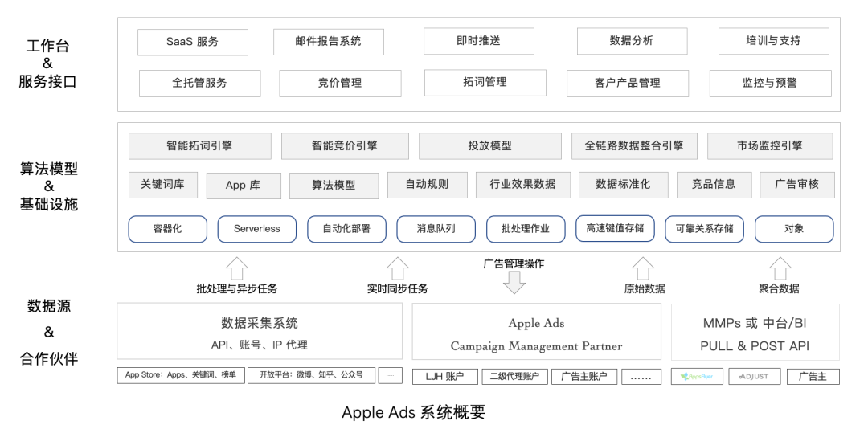Select the rounded 自动化部署 box
This screenshot has width=868, height=433.
click(x=346, y=229)
